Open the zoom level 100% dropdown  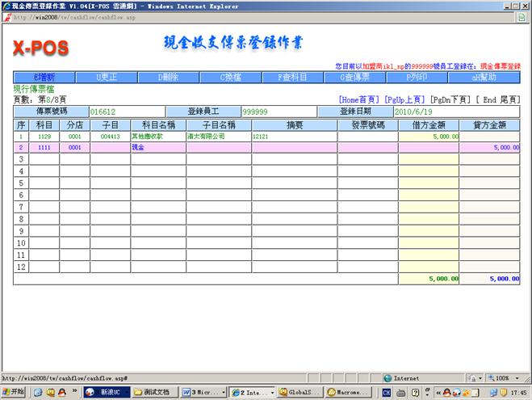505,377
